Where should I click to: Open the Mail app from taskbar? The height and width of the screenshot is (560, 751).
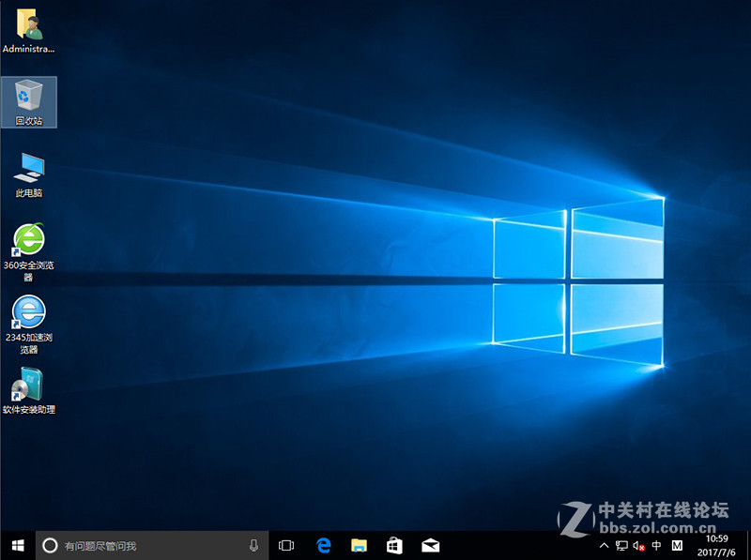(x=430, y=545)
